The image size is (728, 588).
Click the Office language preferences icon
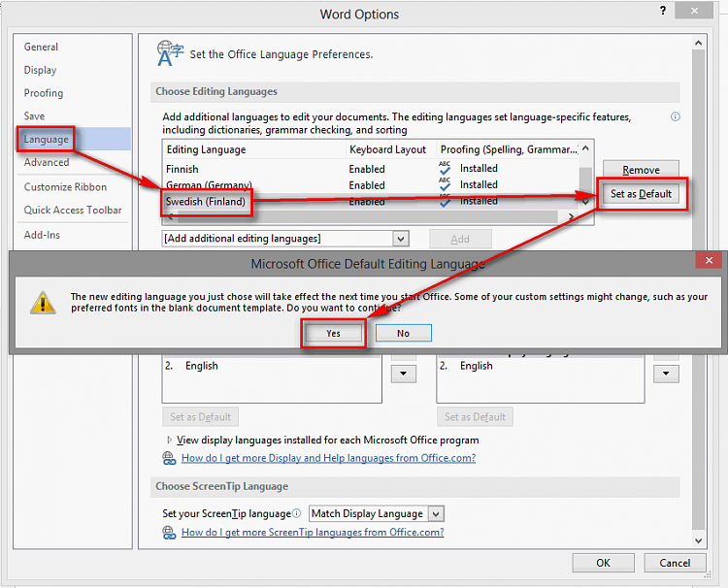coord(170,53)
